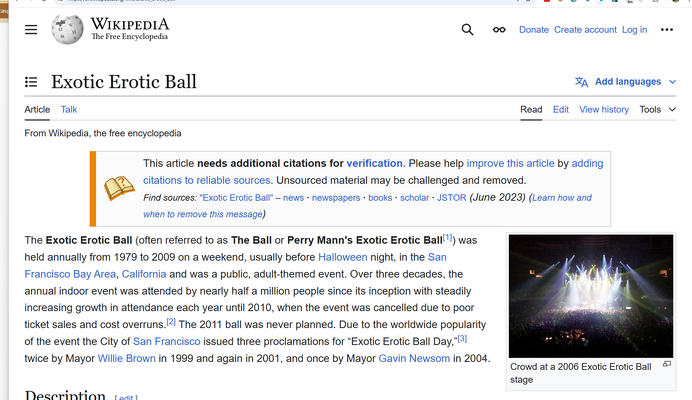The image size is (692, 400).
Task: Click citation reference [2]
Action: (171, 322)
